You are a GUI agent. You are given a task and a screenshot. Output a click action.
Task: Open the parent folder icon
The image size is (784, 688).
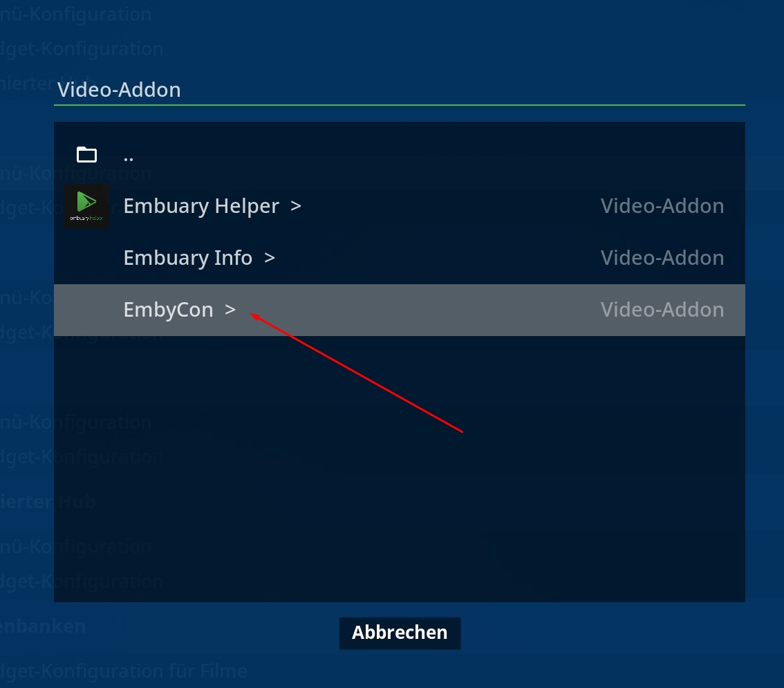coord(86,154)
